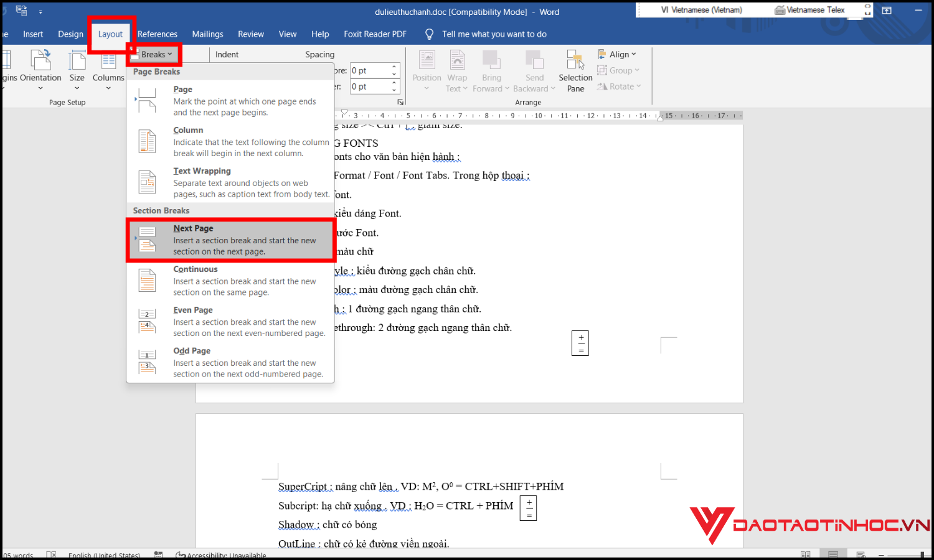Increase Spacing Before with up arrow
934x560 pixels.
394,67
